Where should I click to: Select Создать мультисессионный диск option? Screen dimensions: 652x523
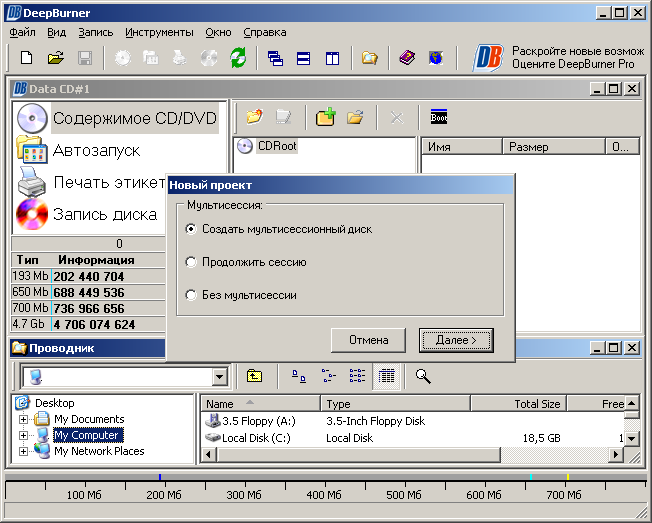279,229
